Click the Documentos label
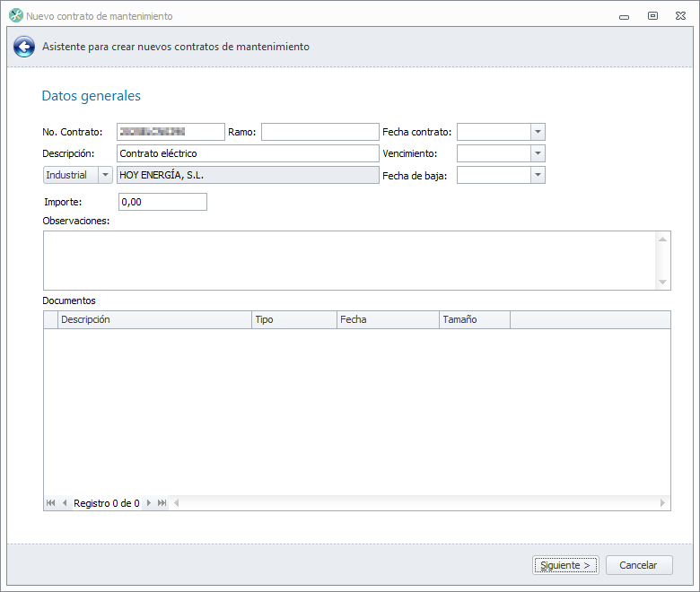The image size is (700, 592). click(x=69, y=300)
